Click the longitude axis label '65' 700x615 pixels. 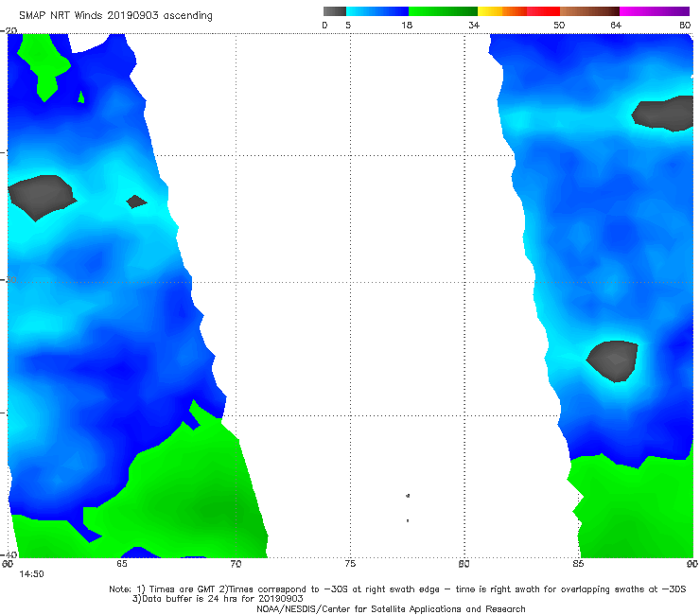tap(121, 564)
